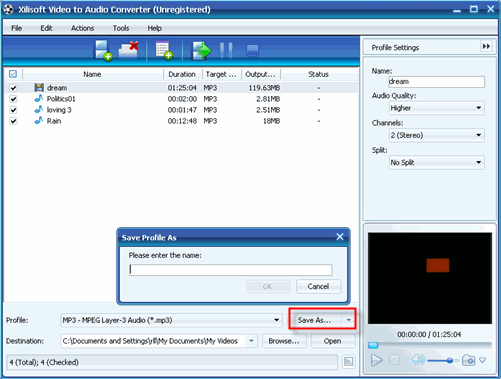This screenshot has width=501, height=379.
Task: Click Cancel in Save Profile As dialog
Action: (x=318, y=286)
